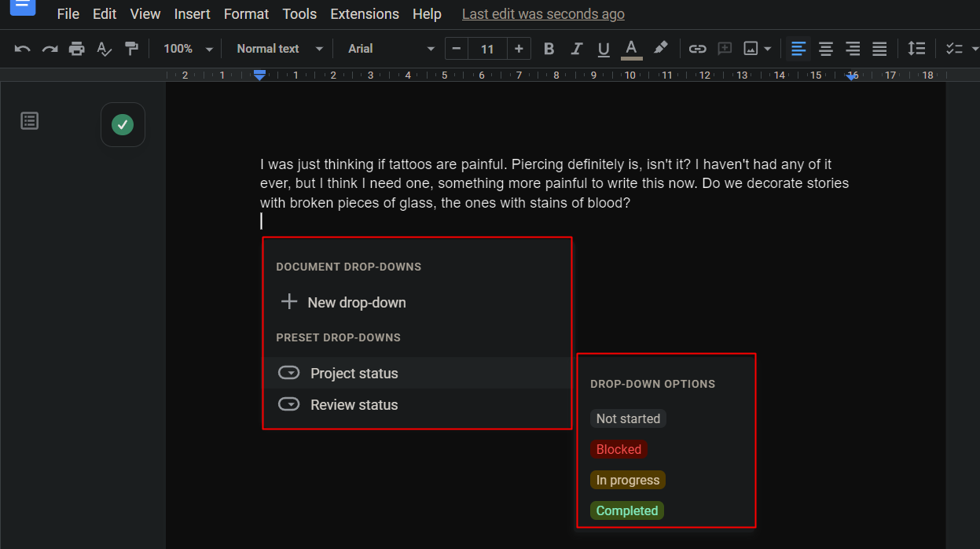This screenshot has height=549, width=980.
Task: Open the File menu
Action: [x=68, y=14]
